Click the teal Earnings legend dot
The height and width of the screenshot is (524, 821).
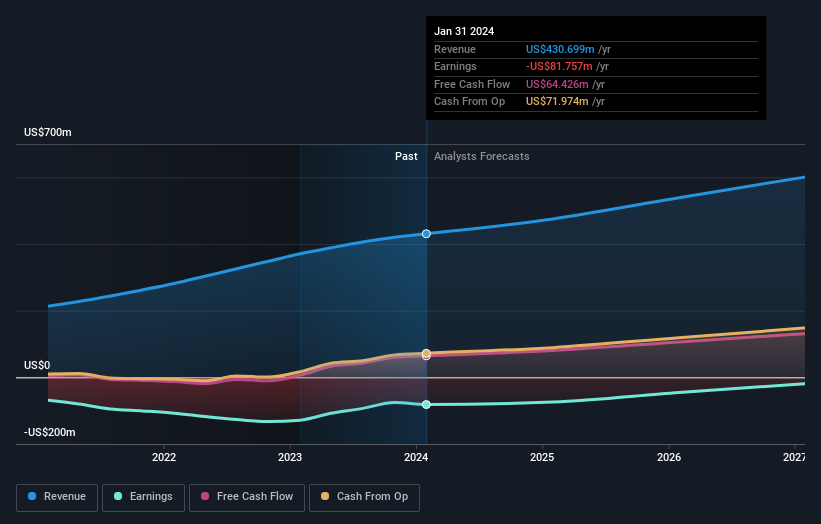click(118, 496)
